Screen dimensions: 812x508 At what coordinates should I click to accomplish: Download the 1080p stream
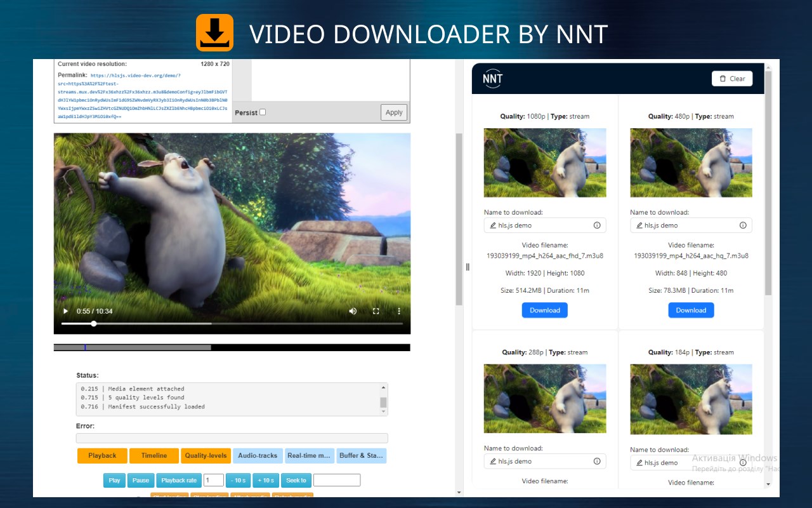pyautogui.click(x=545, y=311)
